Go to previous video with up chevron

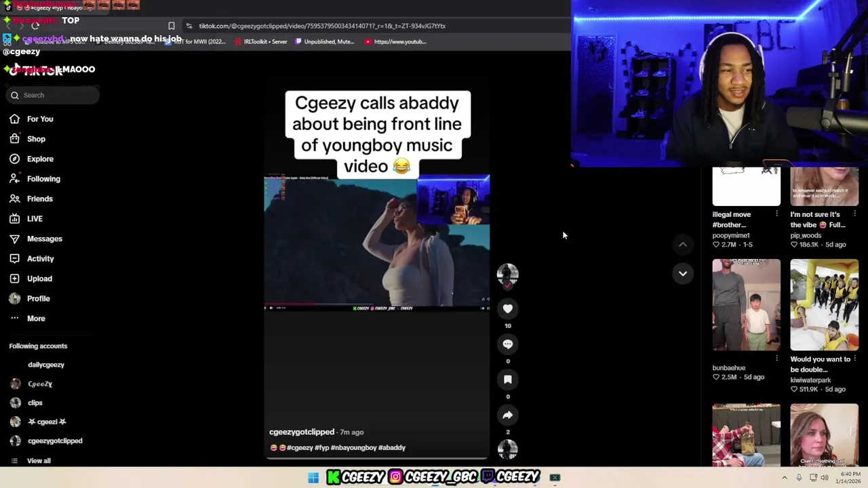683,245
